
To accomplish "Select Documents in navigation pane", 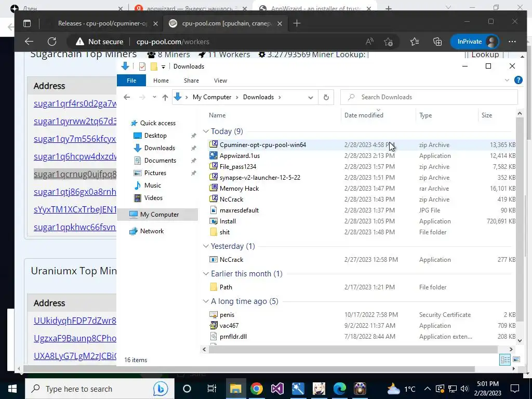I will (x=160, y=160).
